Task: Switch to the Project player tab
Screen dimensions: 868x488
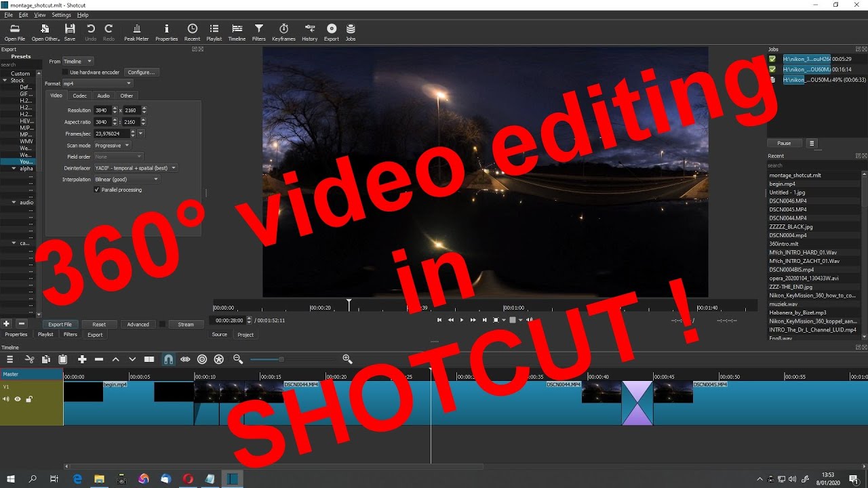Action: [x=245, y=335]
